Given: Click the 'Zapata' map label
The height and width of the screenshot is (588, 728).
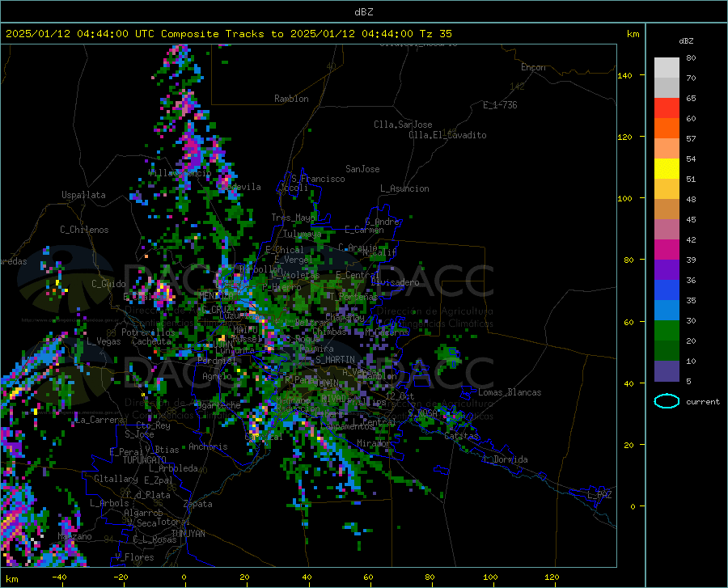Looking at the screenshot, I should [x=198, y=504].
